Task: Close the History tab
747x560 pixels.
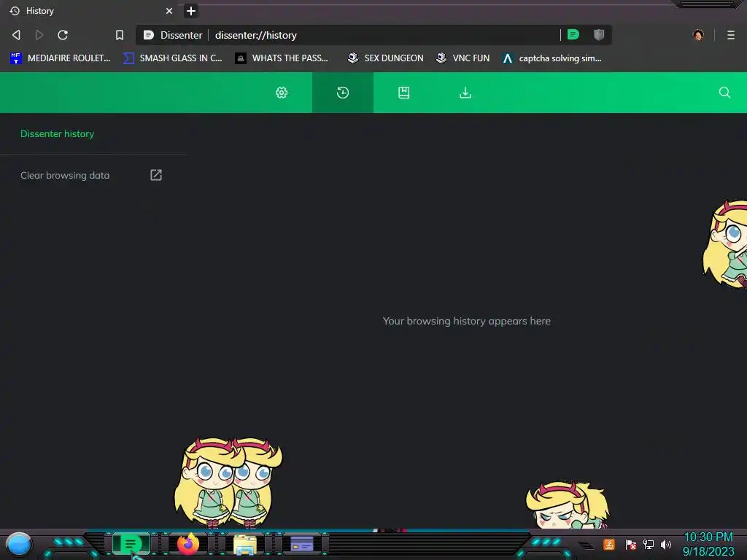Action: (x=169, y=10)
